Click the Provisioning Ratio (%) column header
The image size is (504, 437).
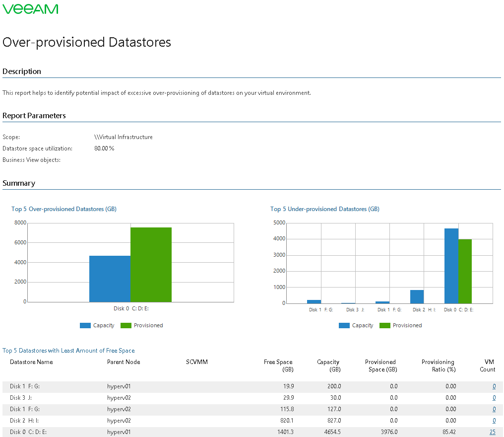point(438,365)
